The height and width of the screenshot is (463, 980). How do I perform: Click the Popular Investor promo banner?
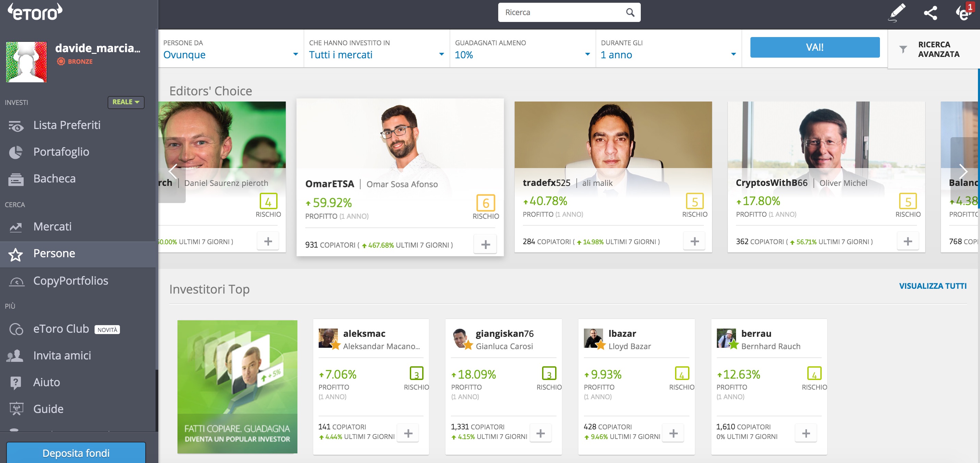pos(237,387)
